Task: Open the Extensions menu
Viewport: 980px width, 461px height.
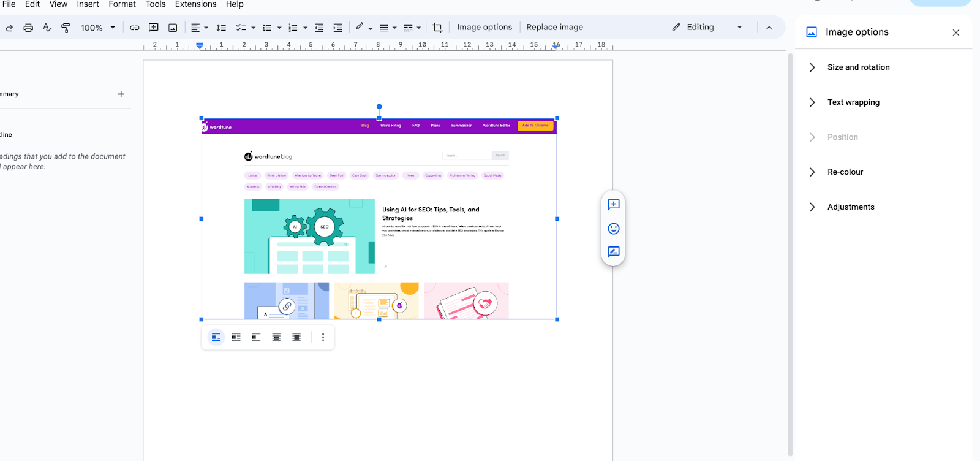Action: pyautogui.click(x=195, y=4)
